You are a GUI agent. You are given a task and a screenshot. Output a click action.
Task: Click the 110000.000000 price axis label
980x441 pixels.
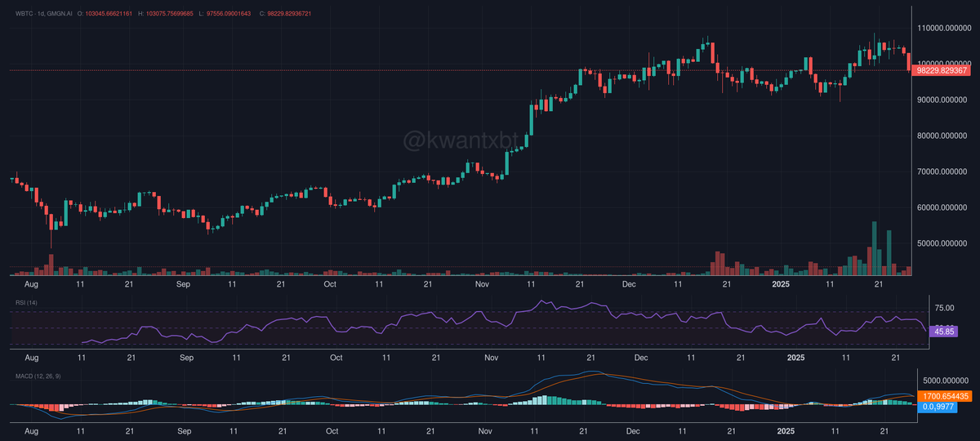coord(942,28)
